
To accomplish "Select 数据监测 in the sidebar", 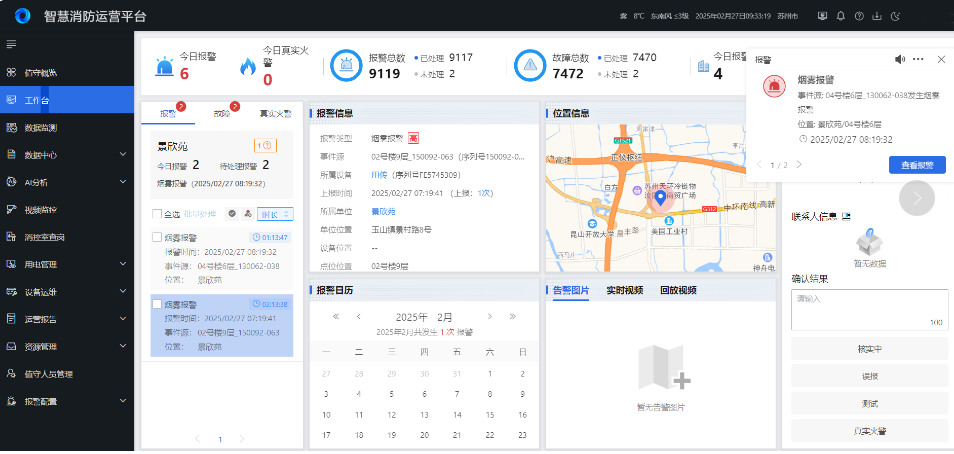I will 47,127.
